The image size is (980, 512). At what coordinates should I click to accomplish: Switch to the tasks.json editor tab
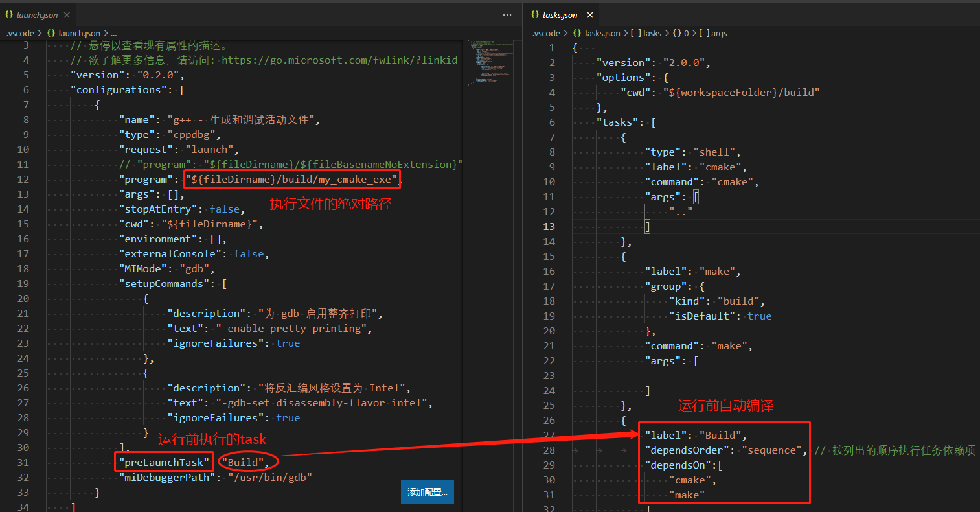(560, 14)
